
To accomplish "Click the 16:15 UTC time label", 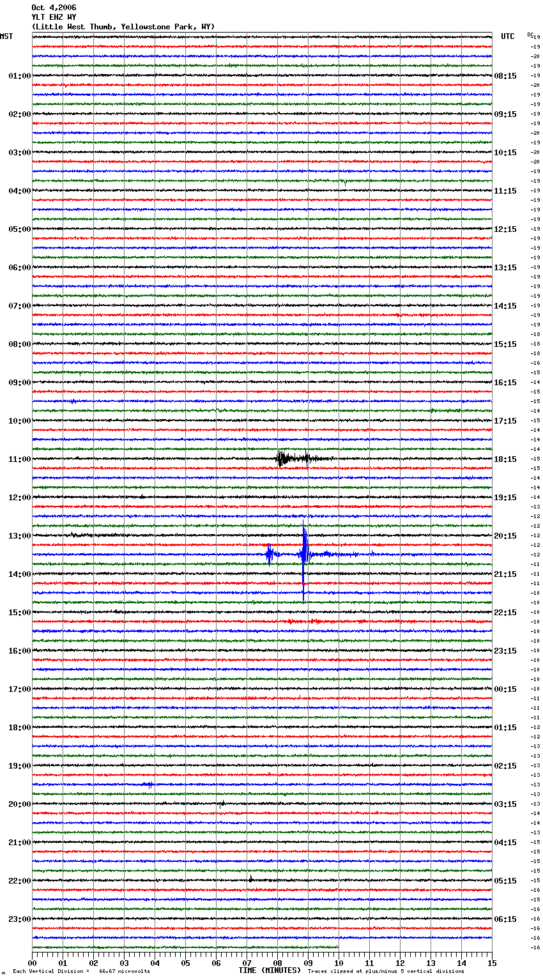I will pos(505,383).
